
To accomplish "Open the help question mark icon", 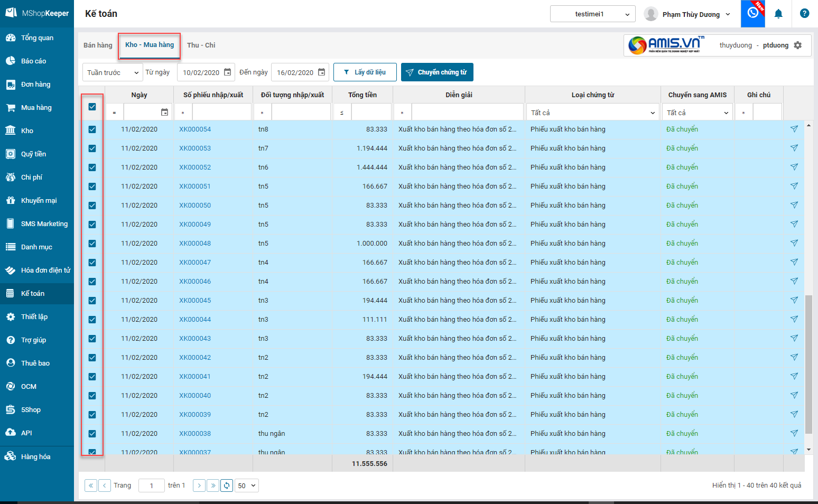I will [x=804, y=14].
